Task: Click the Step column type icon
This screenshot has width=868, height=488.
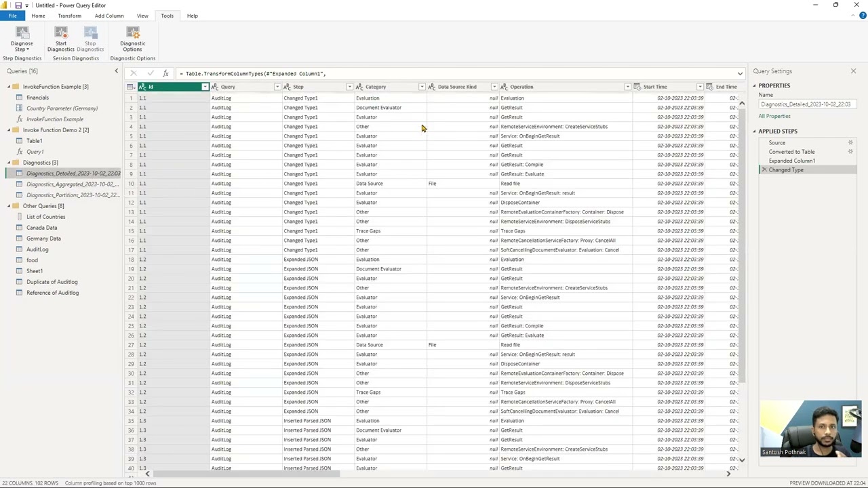Action: tap(287, 87)
